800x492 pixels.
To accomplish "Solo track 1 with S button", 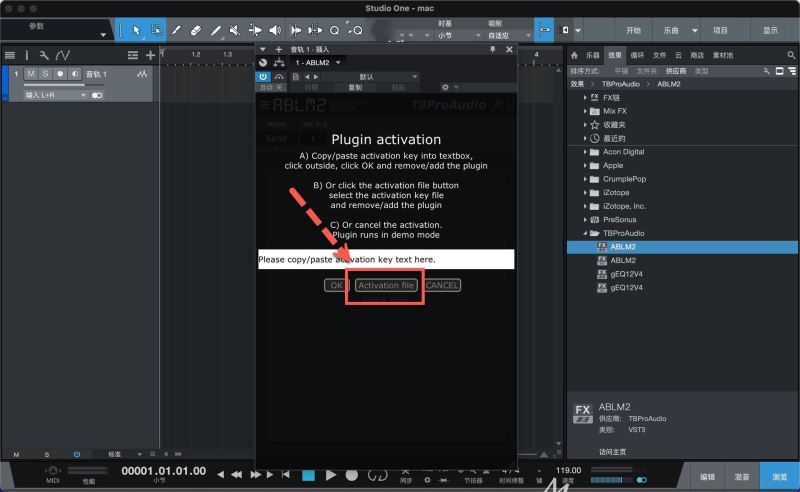I will coord(45,74).
